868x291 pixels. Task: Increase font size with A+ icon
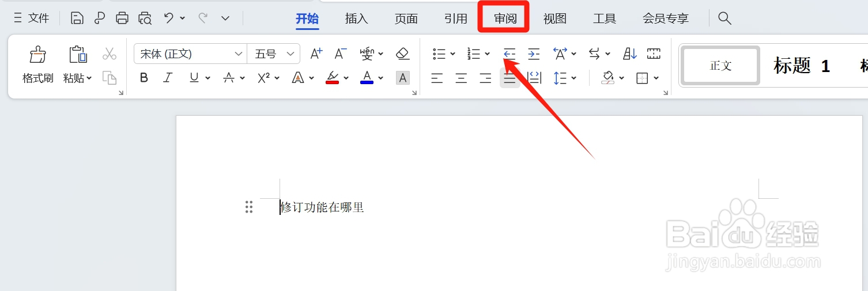pyautogui.click(x=316, y=54)
